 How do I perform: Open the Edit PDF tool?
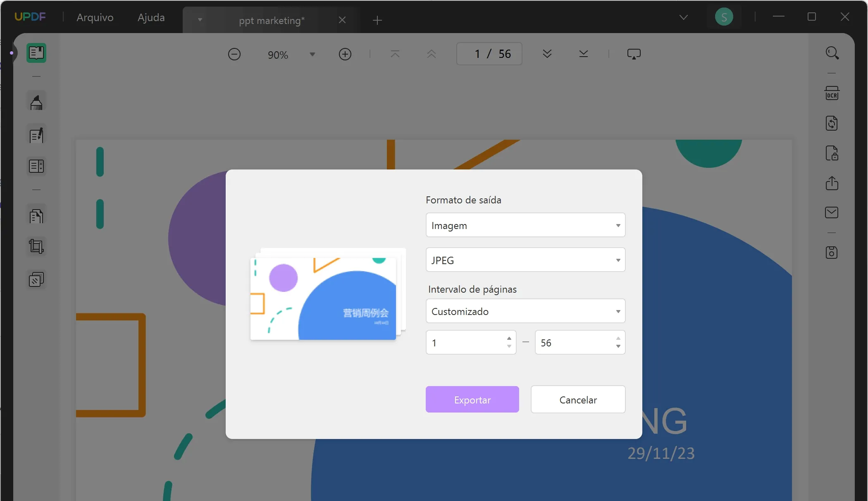coord(36,135)
